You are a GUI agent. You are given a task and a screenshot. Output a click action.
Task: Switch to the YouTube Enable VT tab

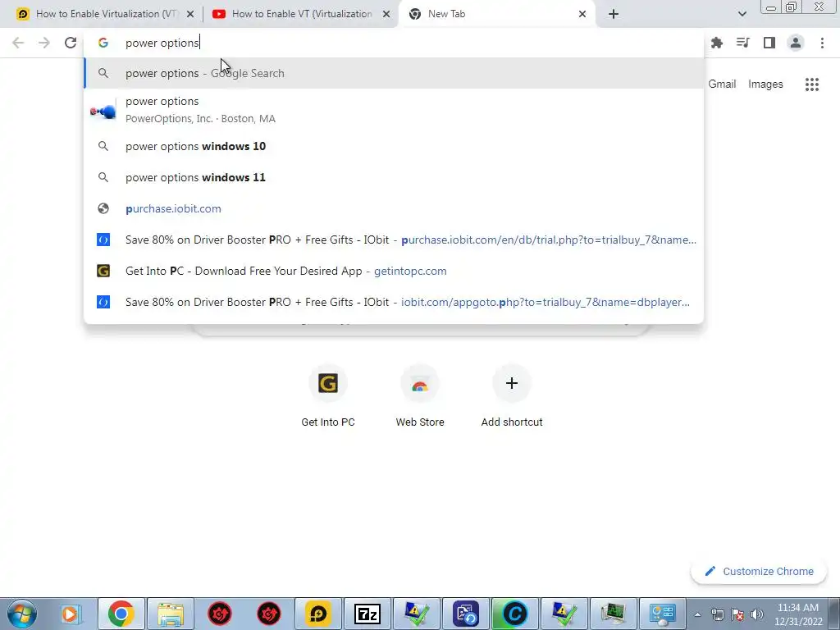pos(301,14)
